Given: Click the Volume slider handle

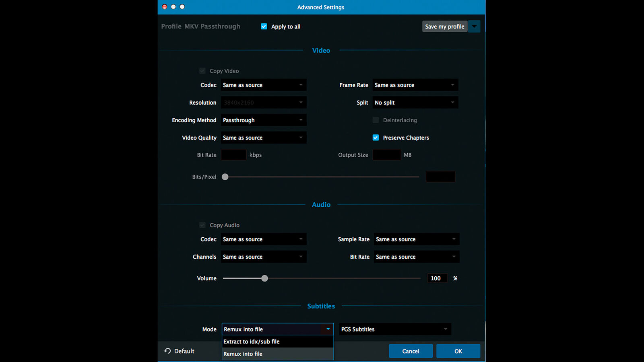Looking at the screenshot, I should [264, 278].
